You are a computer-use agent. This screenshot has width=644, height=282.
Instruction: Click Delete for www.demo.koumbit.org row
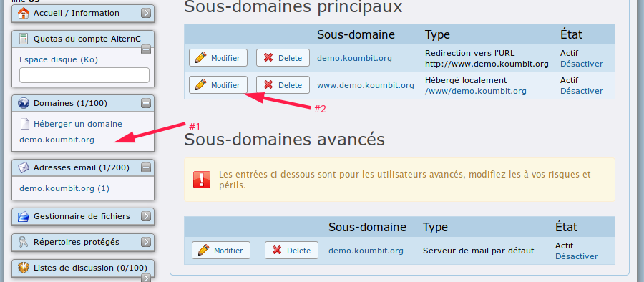pyautogui.click(x=283, y=85)
